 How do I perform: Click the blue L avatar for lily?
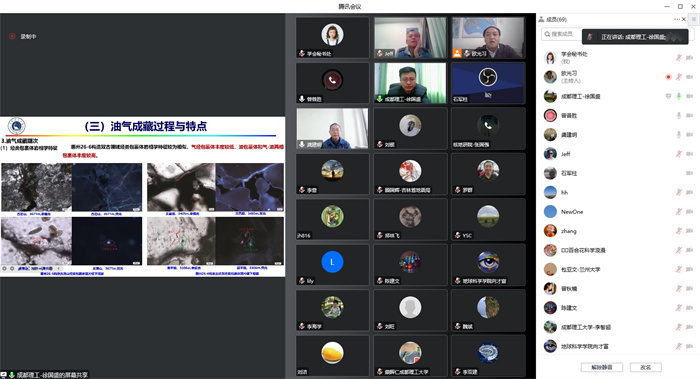click(x=332, y=262)
